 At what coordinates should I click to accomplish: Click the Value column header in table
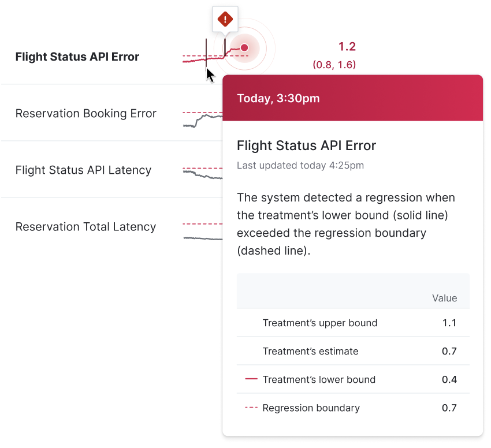[x=444, y=298]
